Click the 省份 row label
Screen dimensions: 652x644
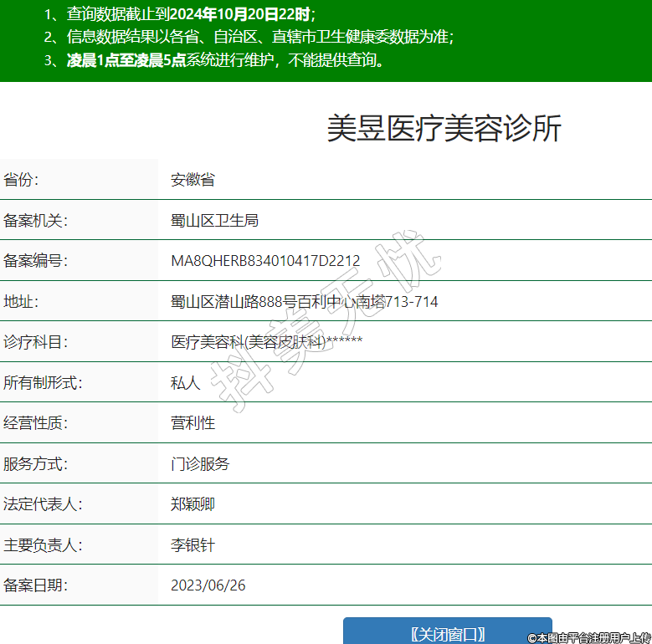21,180
